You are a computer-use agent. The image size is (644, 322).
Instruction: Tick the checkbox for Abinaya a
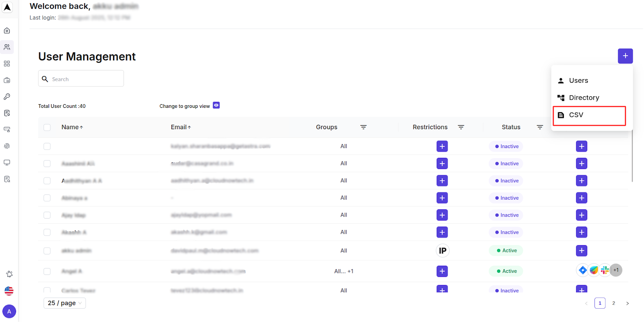(47, 198)
